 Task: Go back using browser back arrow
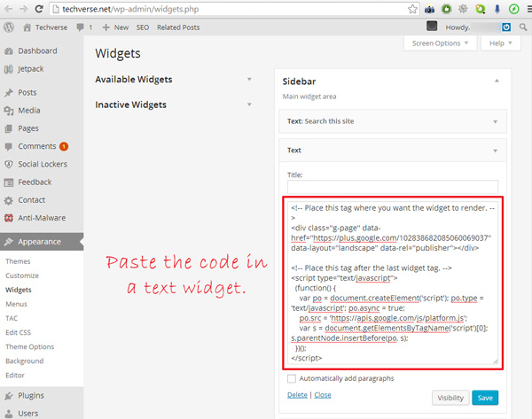click(x=8, y=9)
